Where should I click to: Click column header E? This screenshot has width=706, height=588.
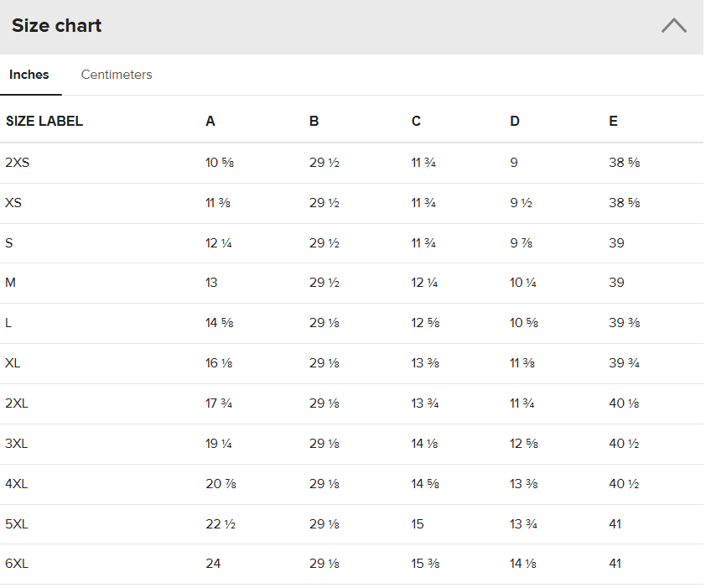click(614, 121)
